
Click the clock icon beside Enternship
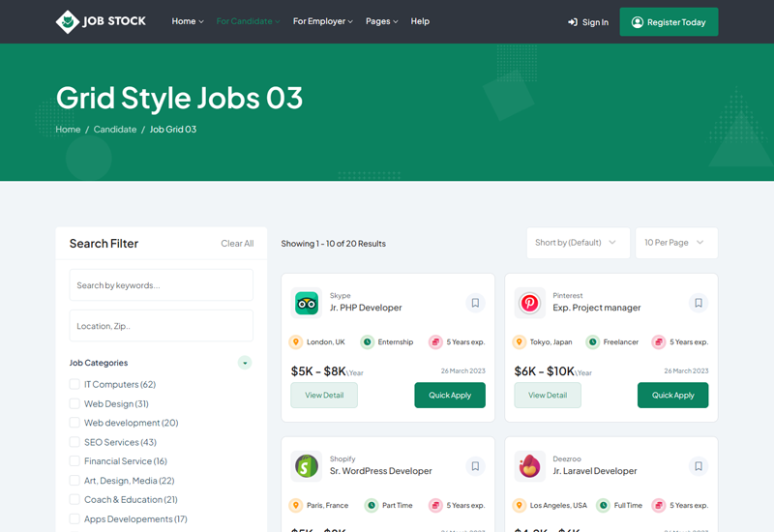[368, 342]
